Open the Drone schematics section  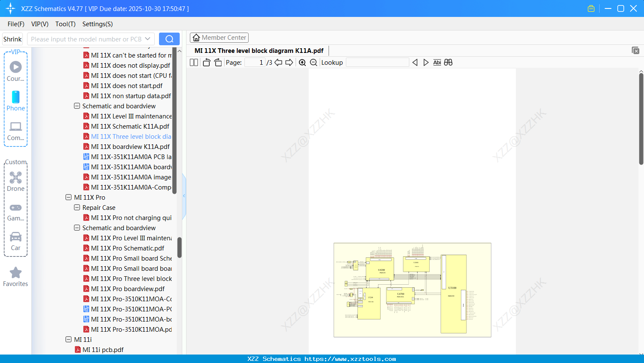15,181
